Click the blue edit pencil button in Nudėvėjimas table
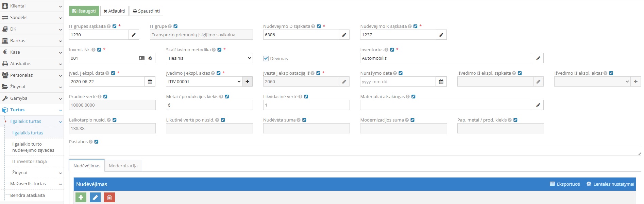Image resolution: width=644 pixels, height=204 pixels. click(x=95, y=197)
